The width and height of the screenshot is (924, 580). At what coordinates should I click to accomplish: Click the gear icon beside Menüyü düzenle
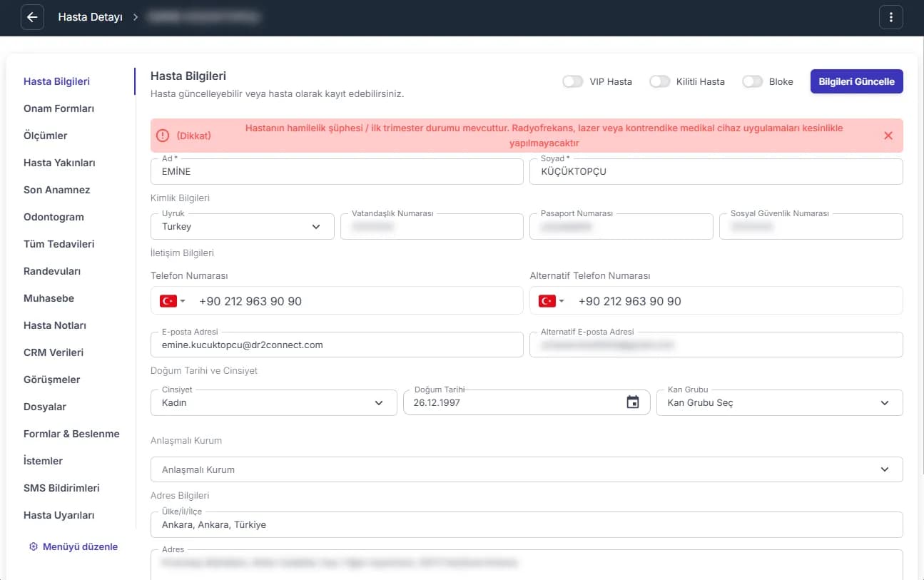[x=33, y=546]
